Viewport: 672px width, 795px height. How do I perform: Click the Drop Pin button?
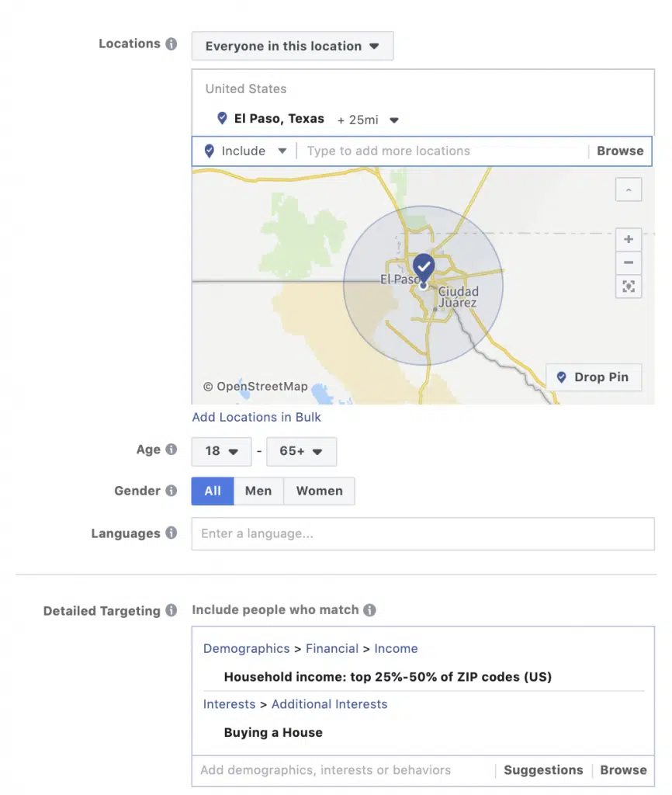tap(594, 377)
